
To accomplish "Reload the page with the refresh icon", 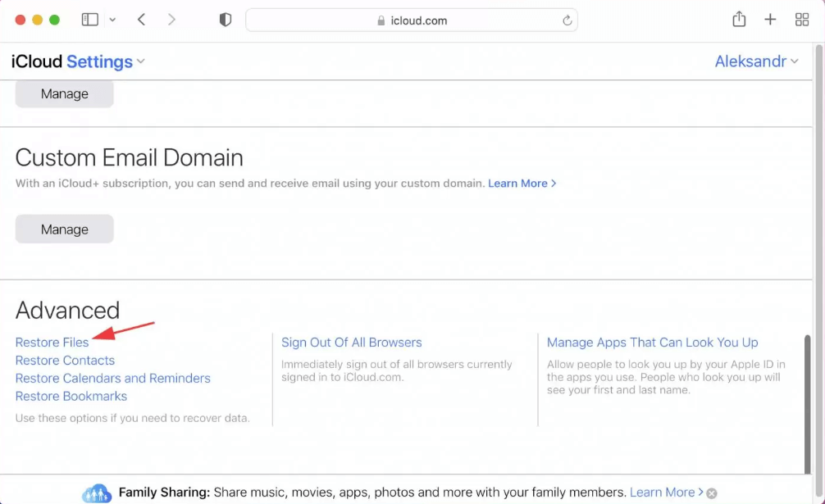I will point(567,20).
